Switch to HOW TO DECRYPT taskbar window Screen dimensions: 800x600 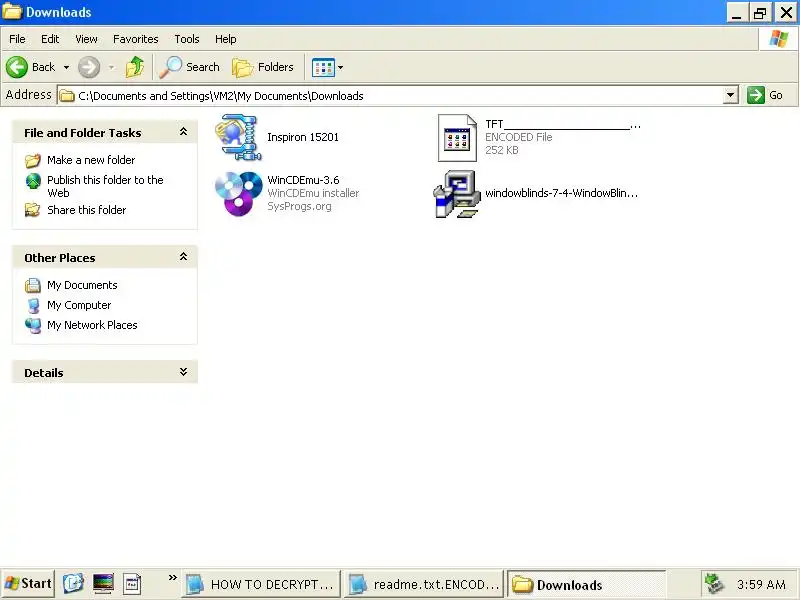coord(261,585)
